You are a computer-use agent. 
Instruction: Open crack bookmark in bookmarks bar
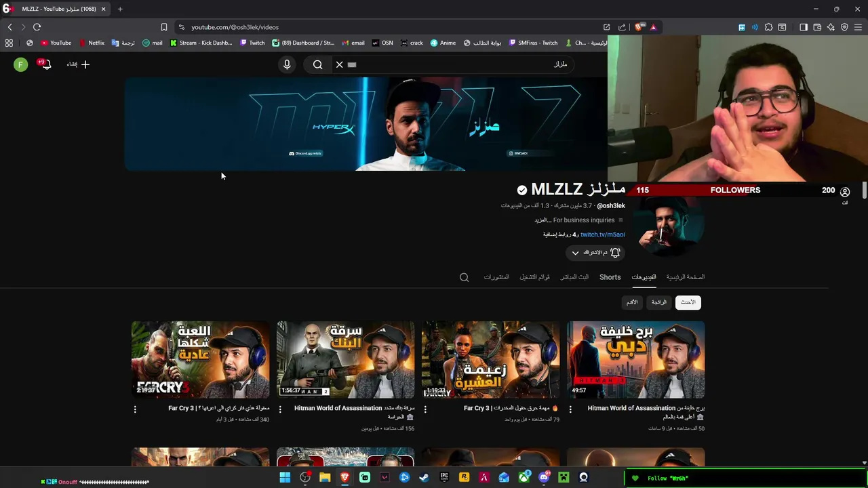pos(412,43)
